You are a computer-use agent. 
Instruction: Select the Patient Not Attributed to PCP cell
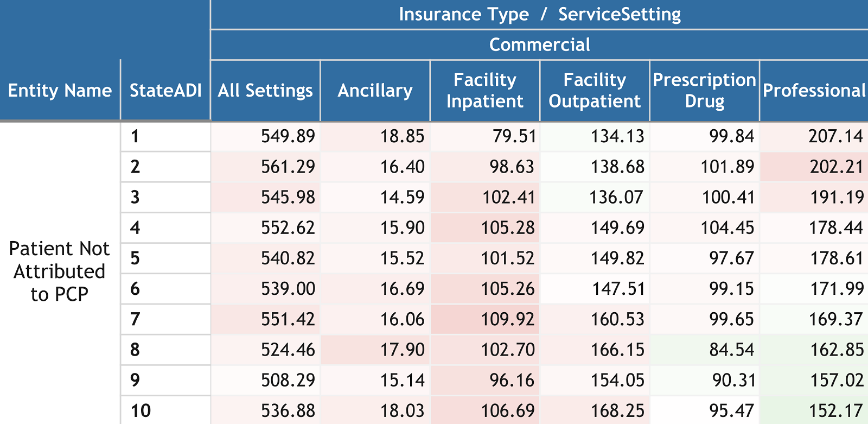pos(60,271)
